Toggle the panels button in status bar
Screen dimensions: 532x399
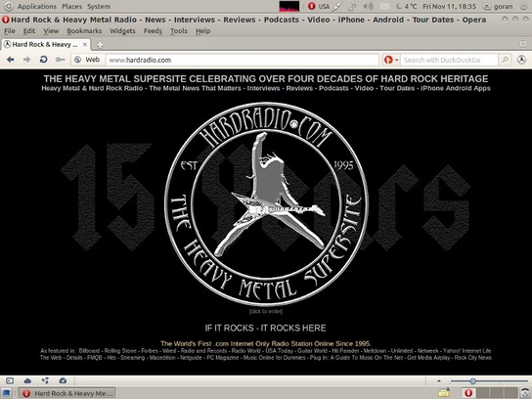[10, 380]
